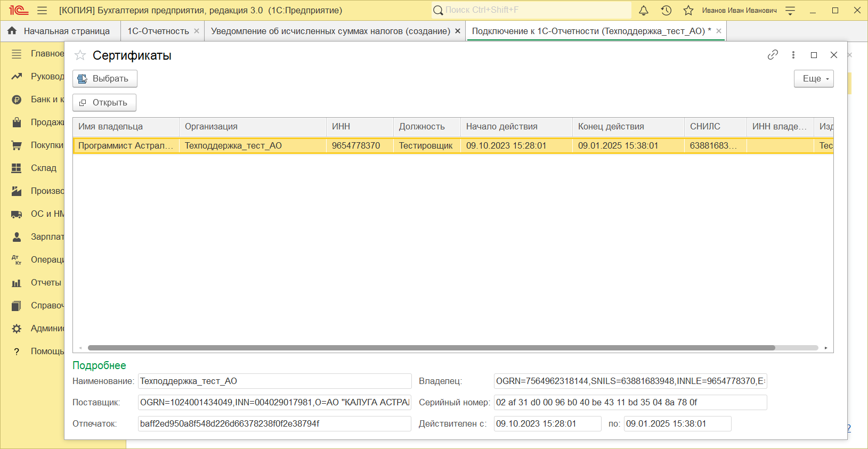The height and width of the screenshot is (449, 868).
Task: Sort by Организация column header
Action: (253, 127)
